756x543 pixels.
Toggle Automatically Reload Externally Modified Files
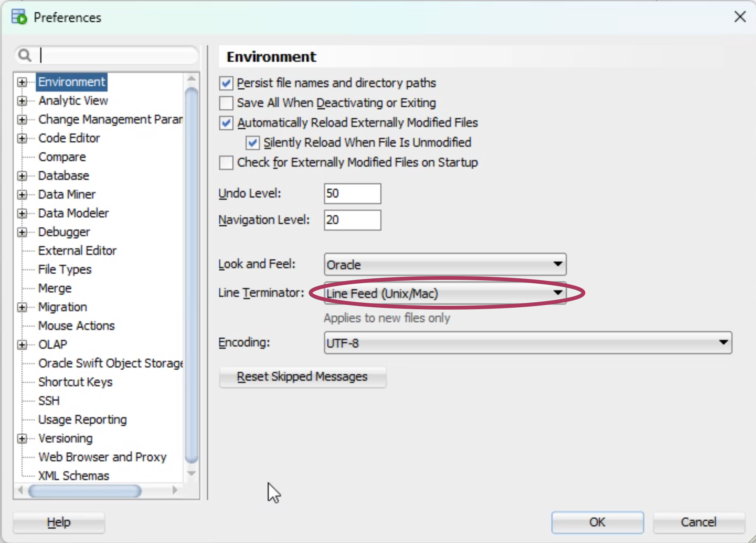tap(226, 123)
